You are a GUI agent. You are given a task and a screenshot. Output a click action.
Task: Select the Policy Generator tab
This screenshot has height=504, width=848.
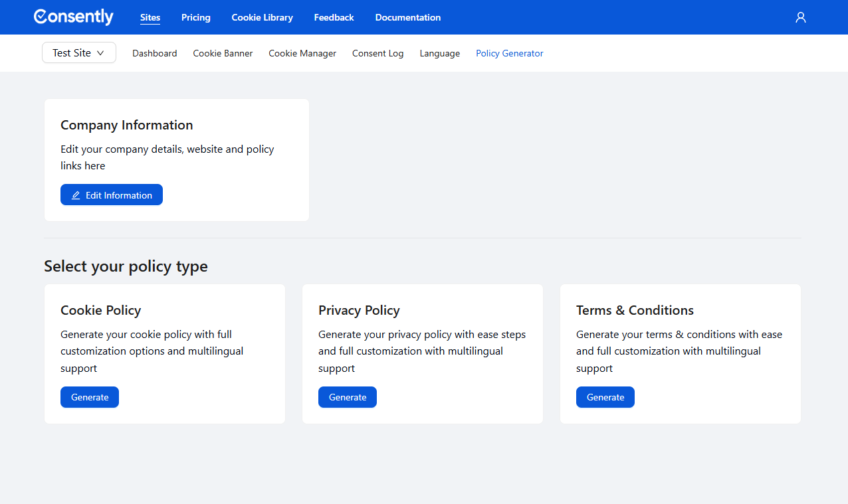[509, 53]
